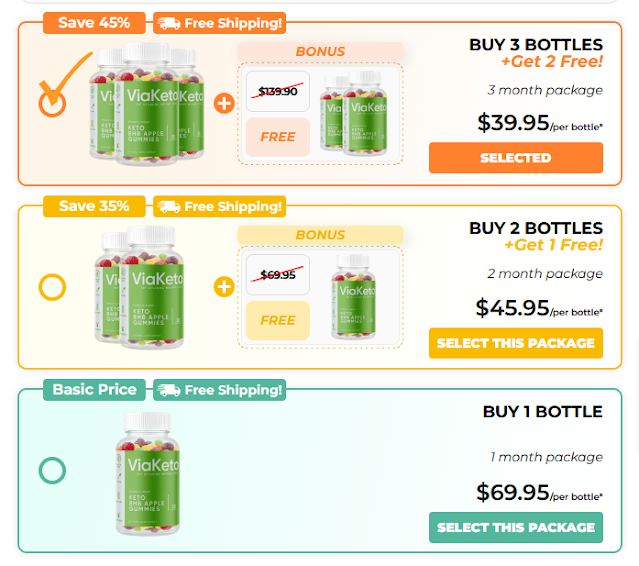Click the delivery truck icon on orange Free Shipping badge

[x=168, y=22]
